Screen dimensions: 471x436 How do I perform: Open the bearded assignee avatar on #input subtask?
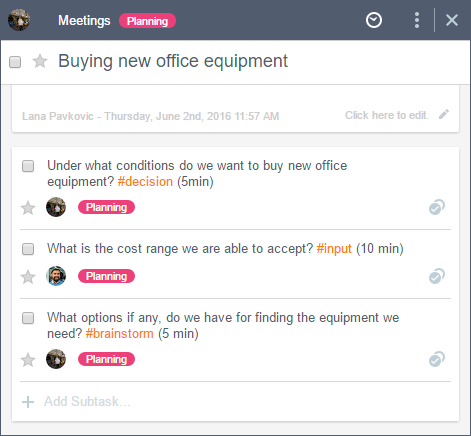[56, 276]
